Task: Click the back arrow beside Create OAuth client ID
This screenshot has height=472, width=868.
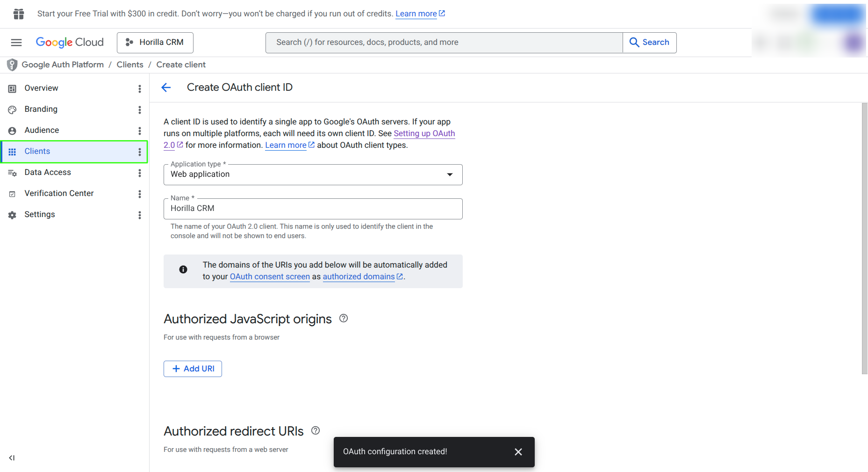Action: pos(166,87)
